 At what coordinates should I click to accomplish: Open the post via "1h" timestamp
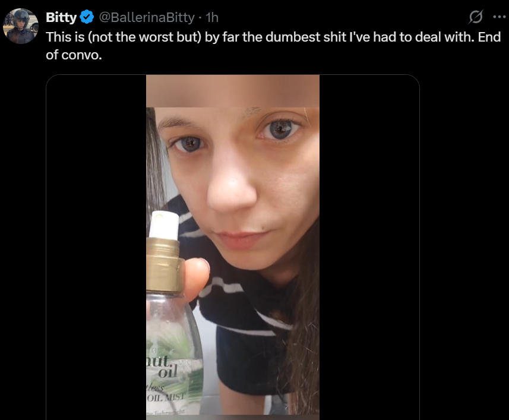coord(212,17)
